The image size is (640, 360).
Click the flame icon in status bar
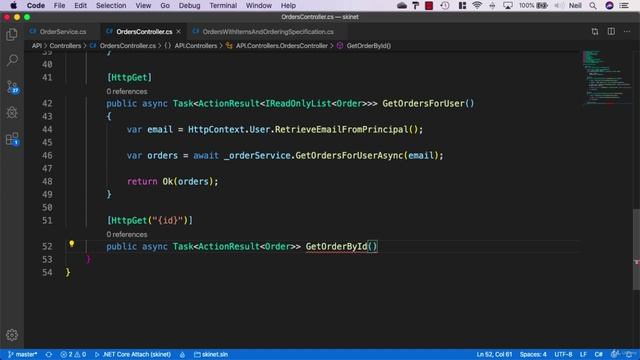pos(182,354)
